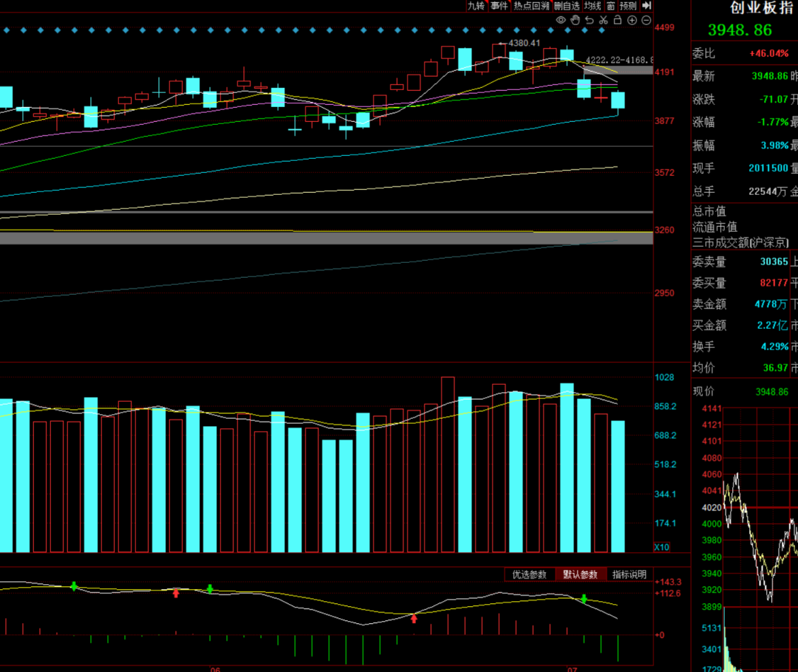798x672 pixels.
Task: Click the first blue diamond event marker
Action: click(x=7, y=30)
